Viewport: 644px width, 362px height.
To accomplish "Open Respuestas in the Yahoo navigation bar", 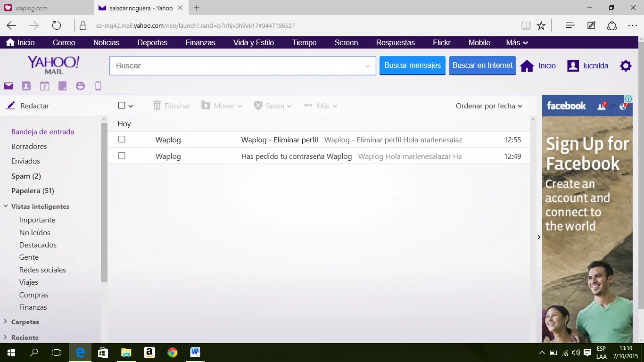I will (396, 42).
